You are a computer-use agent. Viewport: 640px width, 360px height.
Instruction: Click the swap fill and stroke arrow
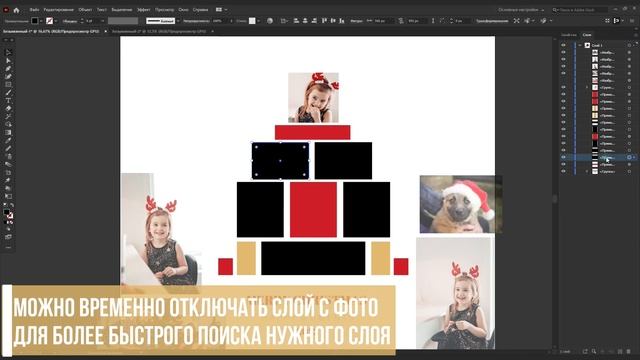12,205
